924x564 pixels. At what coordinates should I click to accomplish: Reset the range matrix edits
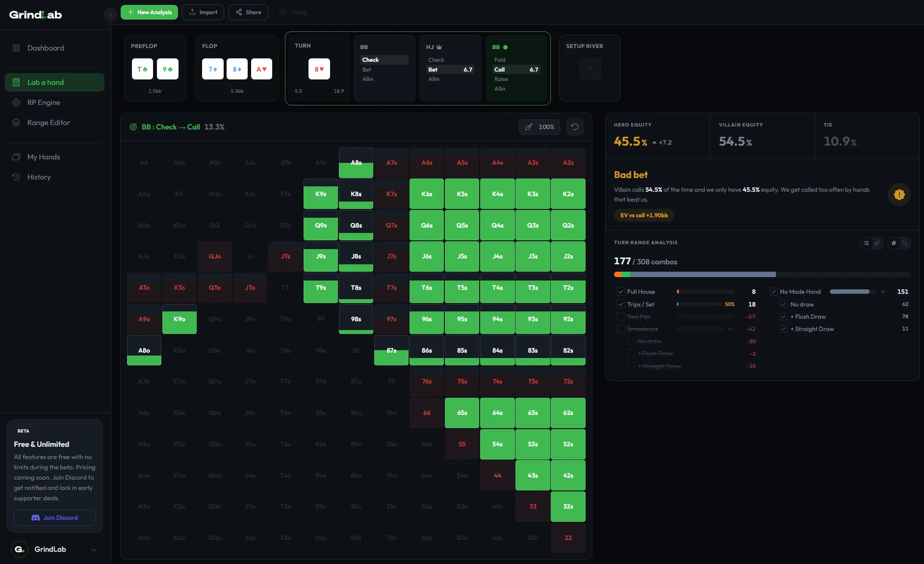tap(574, 127)
